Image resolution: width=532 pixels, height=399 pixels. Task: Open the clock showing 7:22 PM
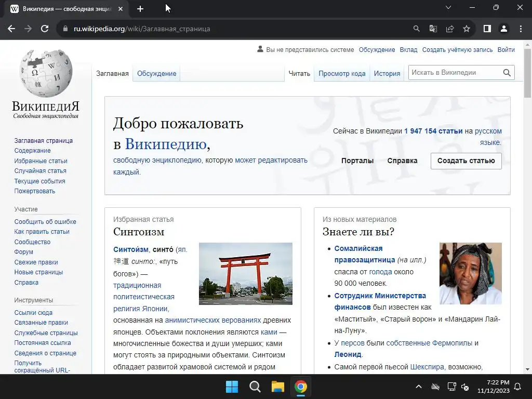pos(494,387)
